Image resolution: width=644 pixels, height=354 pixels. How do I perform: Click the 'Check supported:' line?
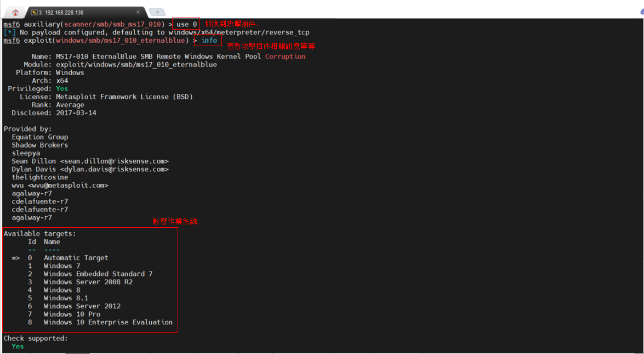(x=36, y=339)
